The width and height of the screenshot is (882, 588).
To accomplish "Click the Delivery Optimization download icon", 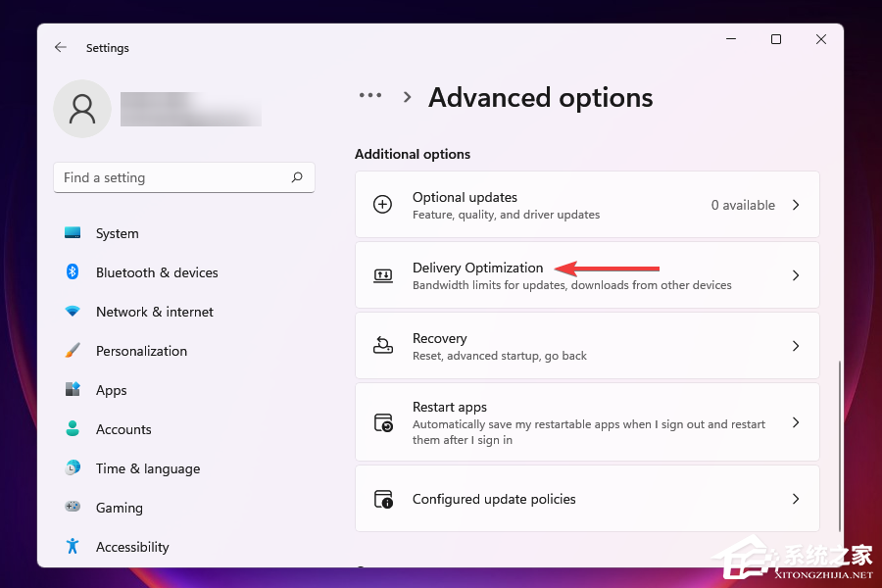I will 382,275.
